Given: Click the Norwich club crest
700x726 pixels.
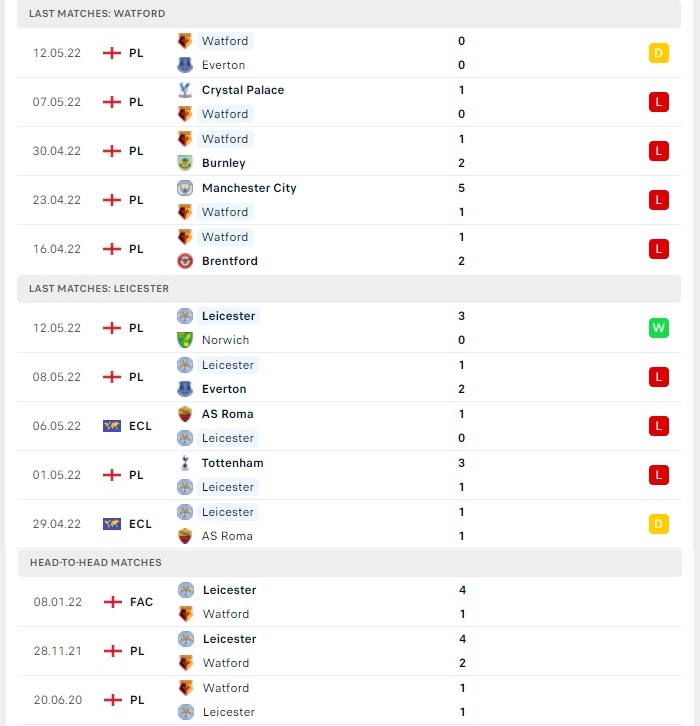Looking at the screenshot, I should pyautogui.click(x=185, y=340).
